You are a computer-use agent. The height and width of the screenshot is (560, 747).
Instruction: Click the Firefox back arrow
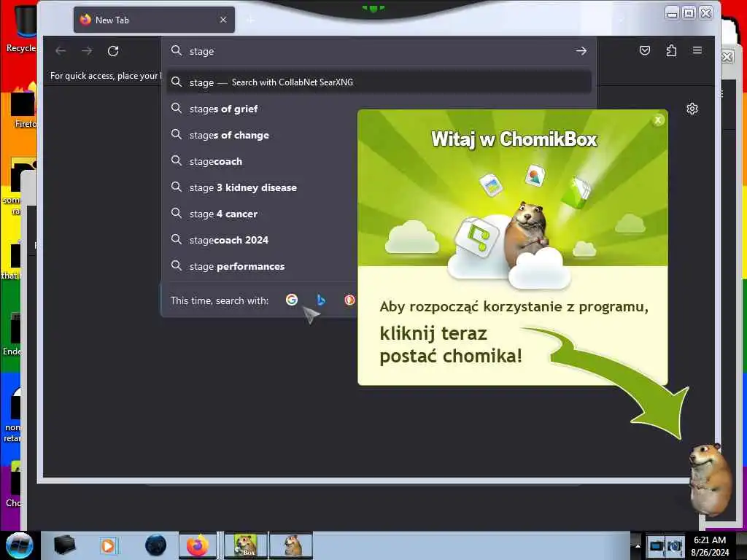point(61,51)
